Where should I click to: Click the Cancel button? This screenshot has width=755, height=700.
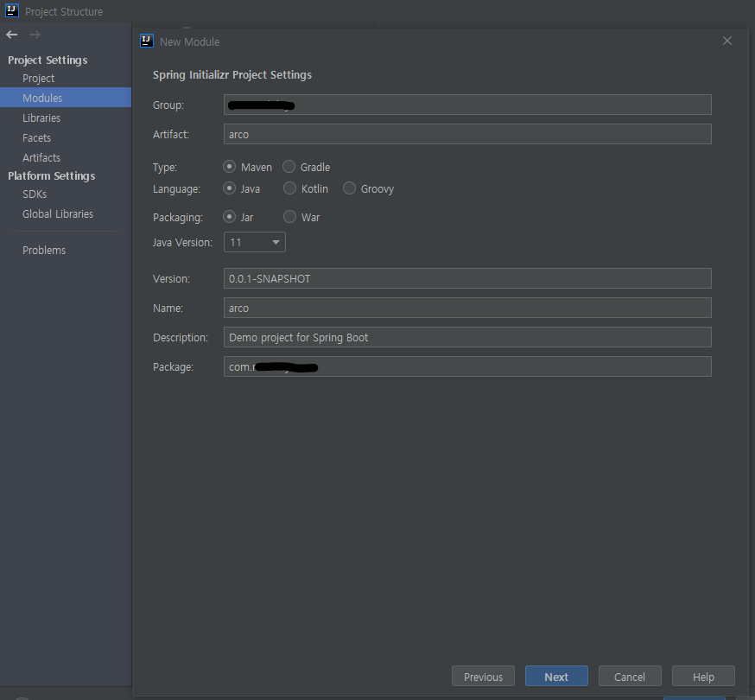630,677
